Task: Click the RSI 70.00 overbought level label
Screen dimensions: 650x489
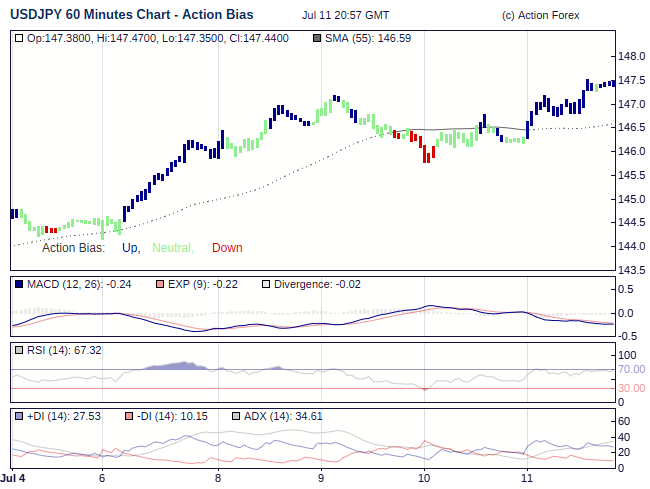Action: [x=632, y=369]
